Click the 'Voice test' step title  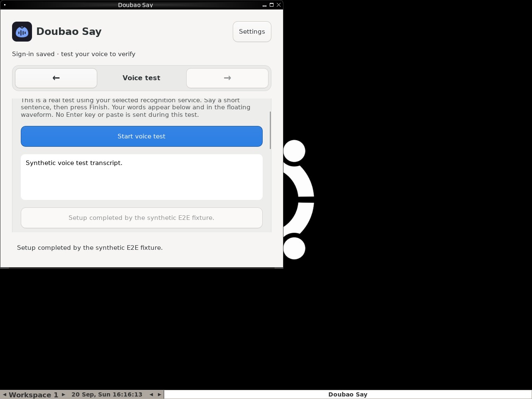(x=141, y=78)
